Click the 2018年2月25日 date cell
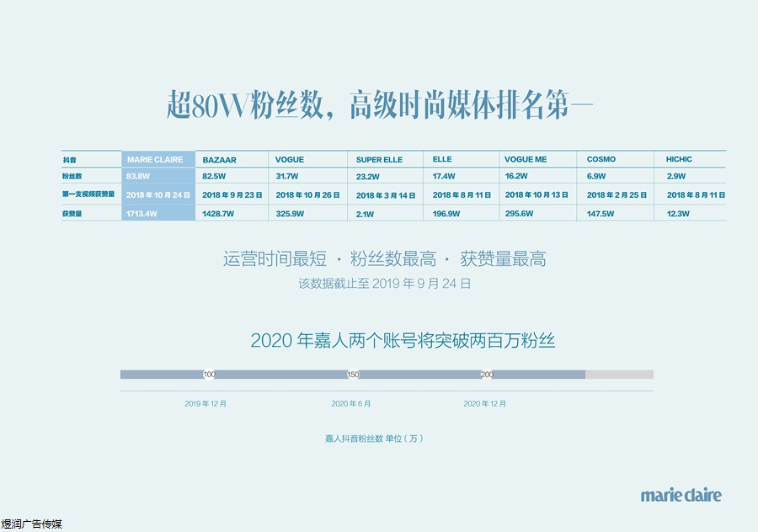 point(617,195)
